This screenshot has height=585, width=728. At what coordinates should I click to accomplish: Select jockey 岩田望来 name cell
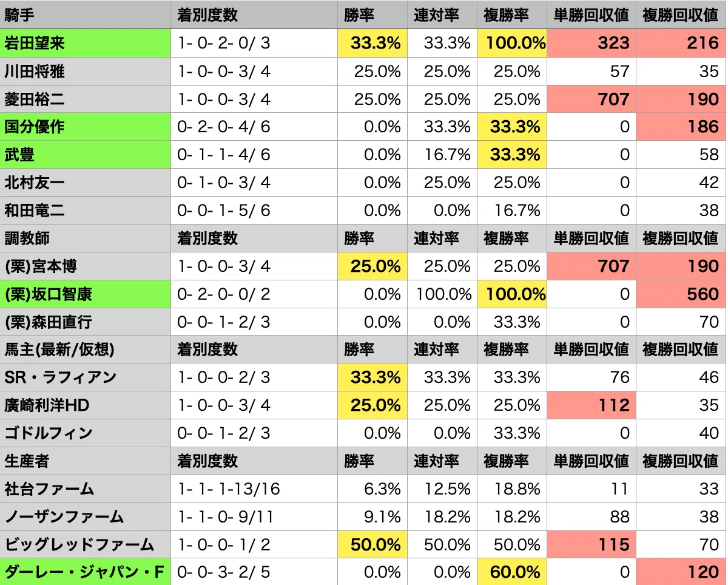(86, 43)
